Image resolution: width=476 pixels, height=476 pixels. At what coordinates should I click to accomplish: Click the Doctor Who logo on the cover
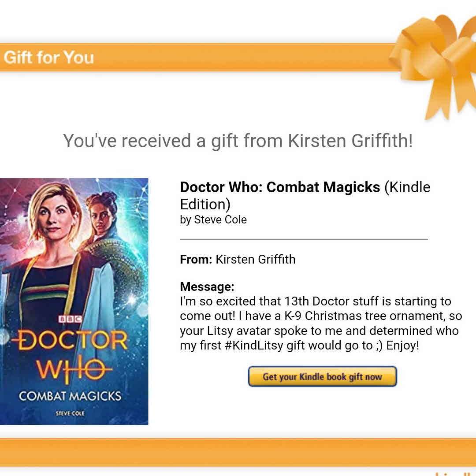pos(71,355)
